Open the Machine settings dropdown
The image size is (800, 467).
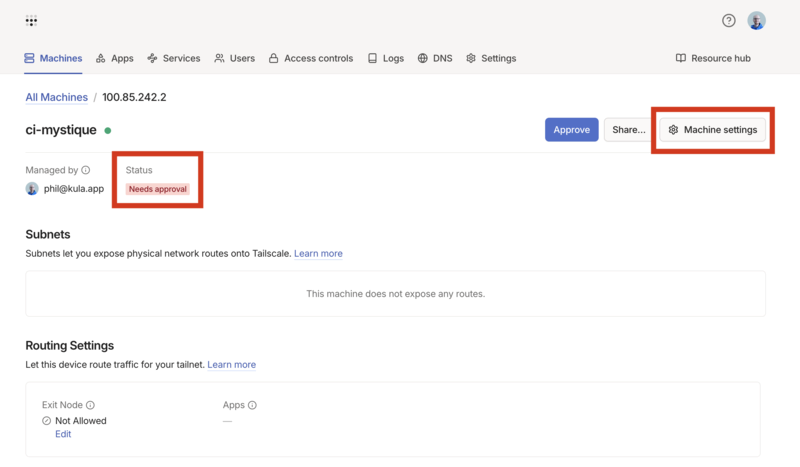[712, 130]
